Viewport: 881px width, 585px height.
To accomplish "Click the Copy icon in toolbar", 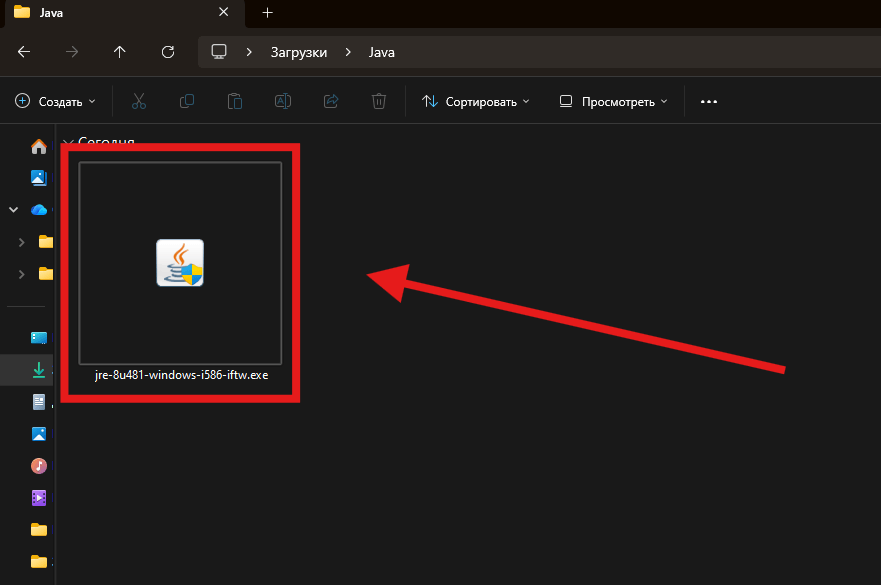I will [187, 101].
